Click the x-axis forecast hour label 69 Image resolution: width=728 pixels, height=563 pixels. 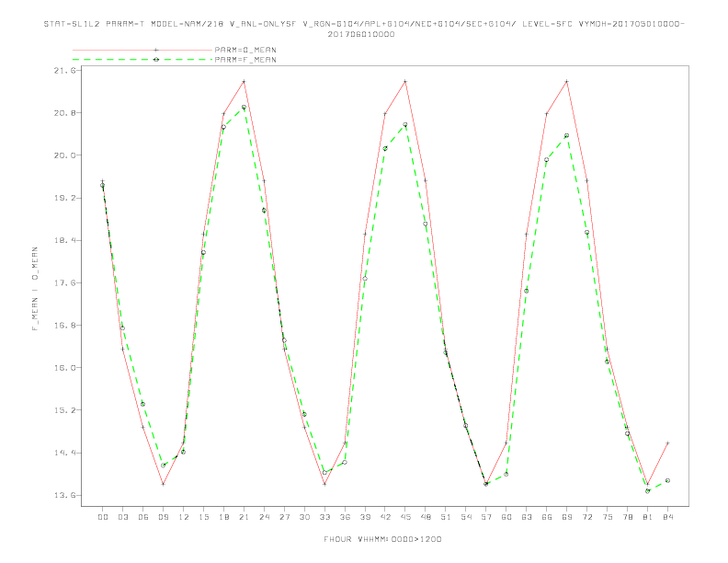click(567, 517)
